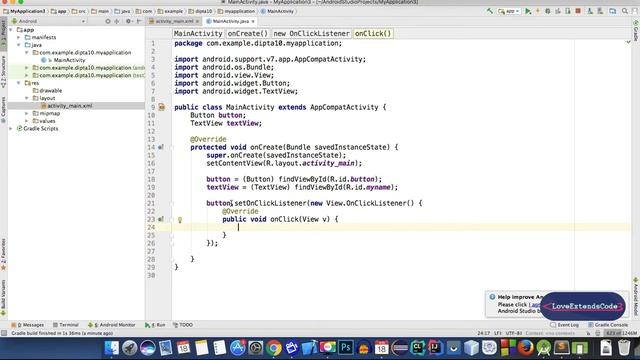
Task: Open the Run tool window
Action: point(155,325)
